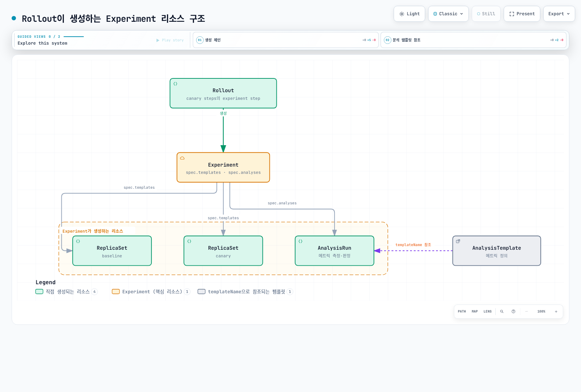
Task: Activate the MAP mode
Action: tap(475, 311)
